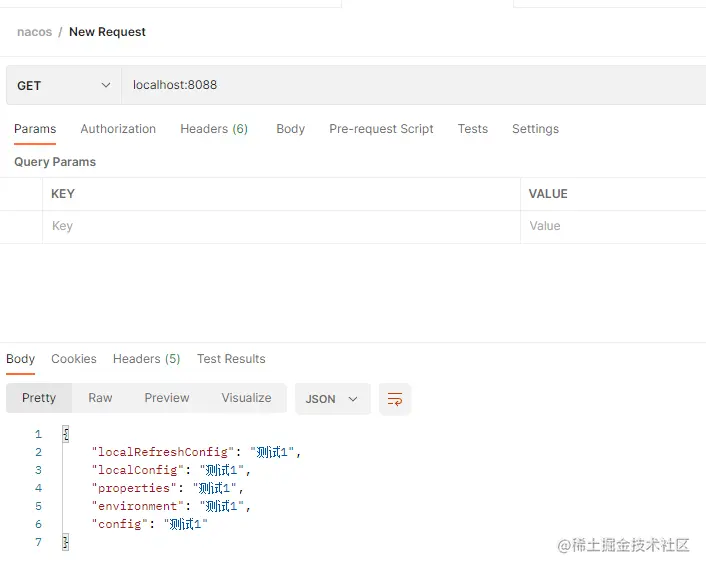Toggle the wrap lines icon

[x=395, y=399]
